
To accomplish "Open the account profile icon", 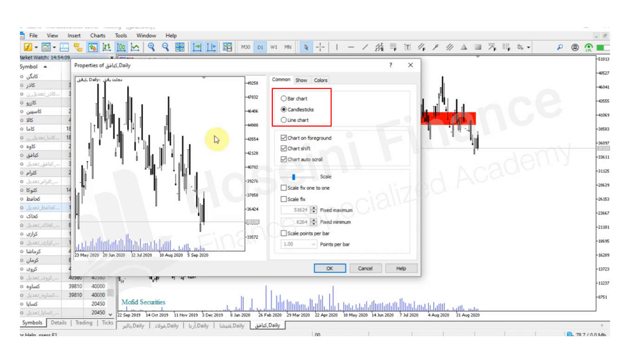I will pos(575,47).
